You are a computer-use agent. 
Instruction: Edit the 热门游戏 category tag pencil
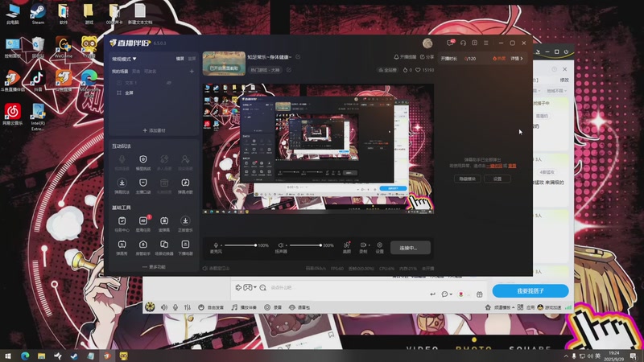[289, 70]
